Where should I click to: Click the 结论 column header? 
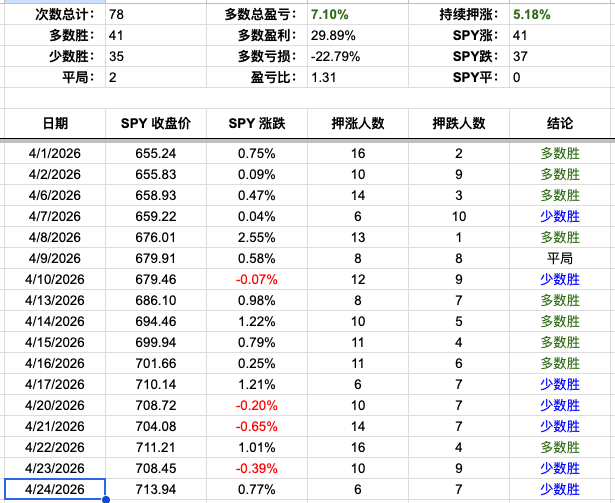(x=560, y=123)
